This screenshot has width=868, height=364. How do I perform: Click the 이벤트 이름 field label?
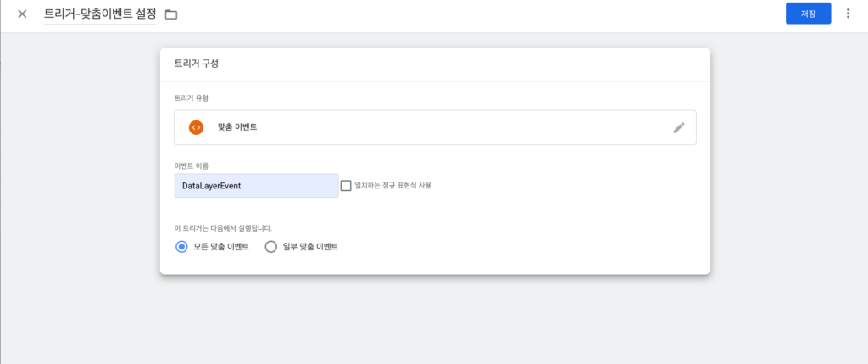tap(191, 165)
